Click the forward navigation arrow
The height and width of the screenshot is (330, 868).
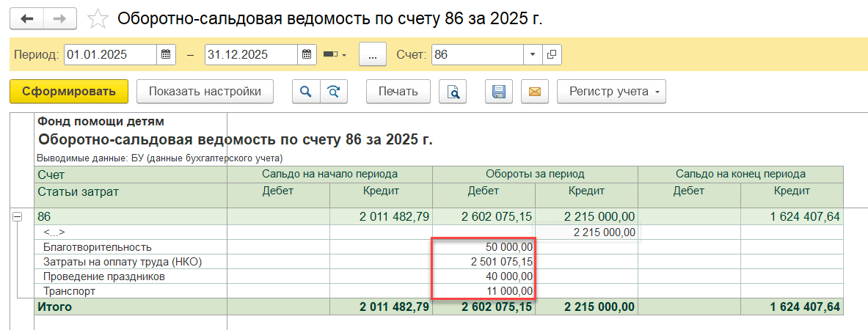tap(61, 19)
